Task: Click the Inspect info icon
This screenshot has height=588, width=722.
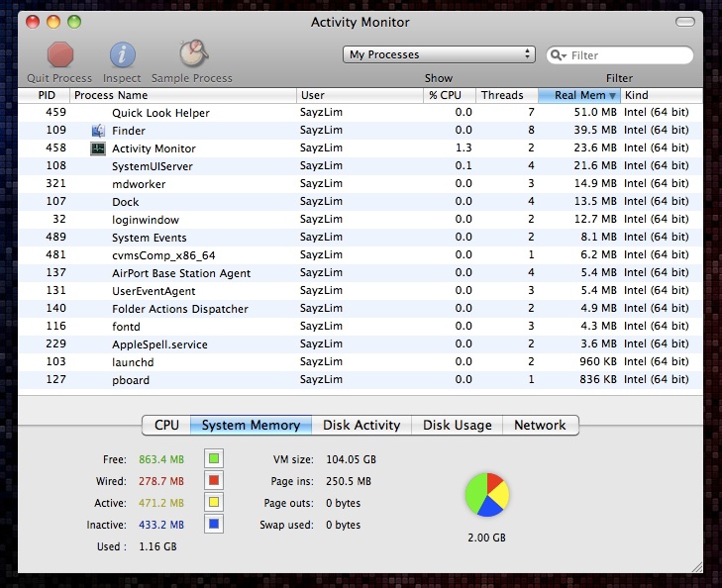Action: coord(122,54)
